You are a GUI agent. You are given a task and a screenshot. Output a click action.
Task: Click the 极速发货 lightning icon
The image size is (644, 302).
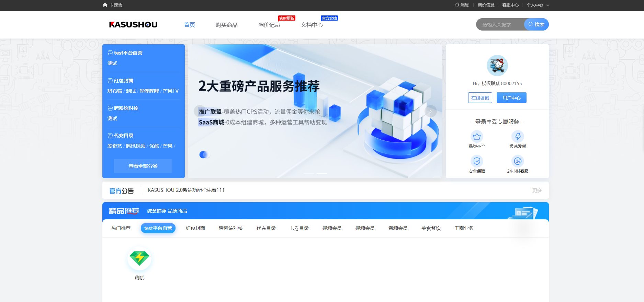[518, 137]
